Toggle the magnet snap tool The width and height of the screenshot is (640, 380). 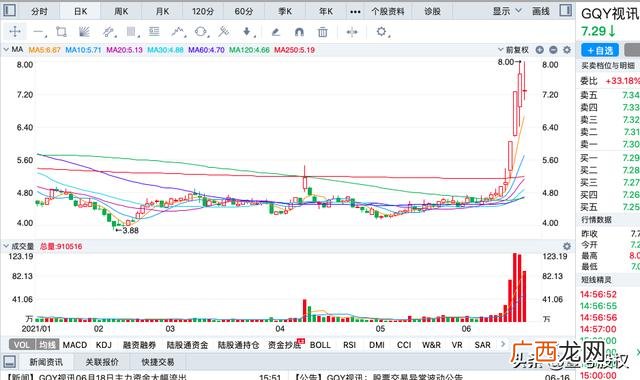coord(299,31)
